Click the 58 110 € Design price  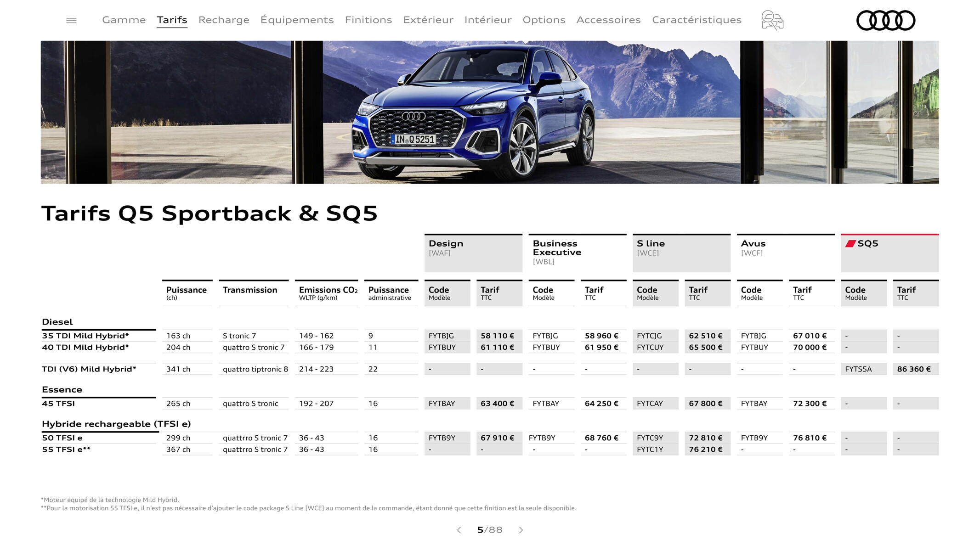pyautogui.click(x=498, y=336)
